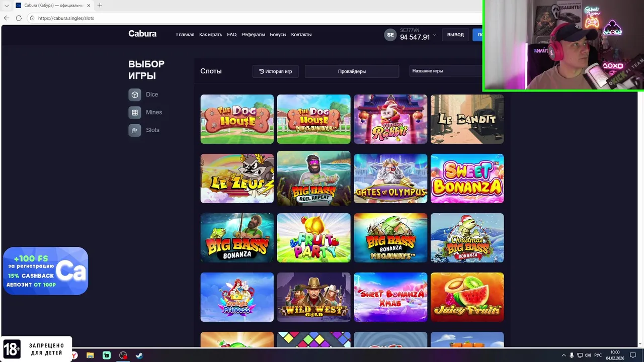This screenshot has height=362, width=644.
Task: Select the Mines game link
Action: pyautogui.click(x=154, y=113)
